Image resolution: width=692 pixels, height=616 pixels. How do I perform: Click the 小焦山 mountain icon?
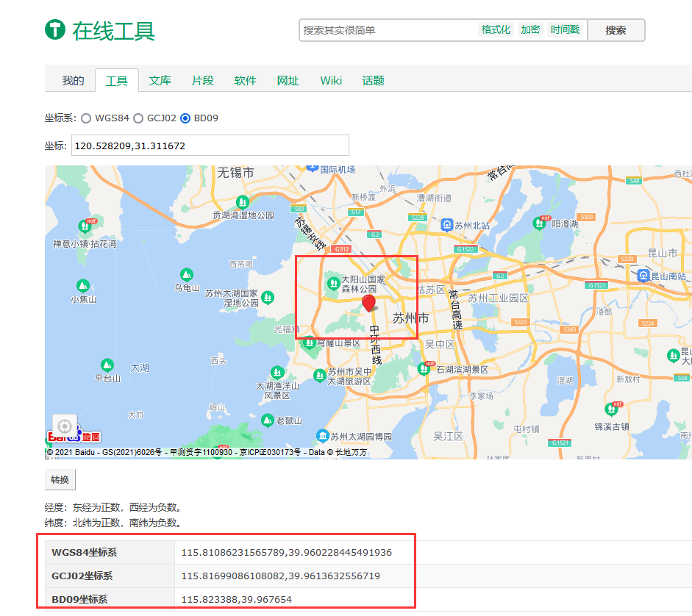(x=83, y=286)
